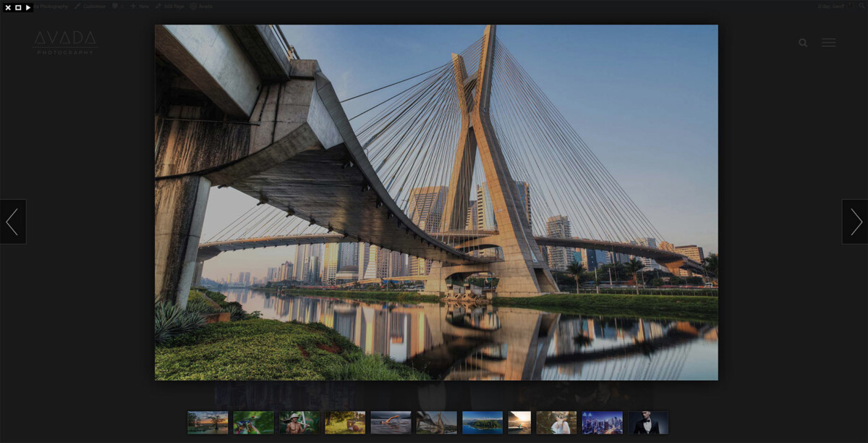Open the hamburger navigation menu
Viewport: 868px width, 443px height.
pos(828,43)
